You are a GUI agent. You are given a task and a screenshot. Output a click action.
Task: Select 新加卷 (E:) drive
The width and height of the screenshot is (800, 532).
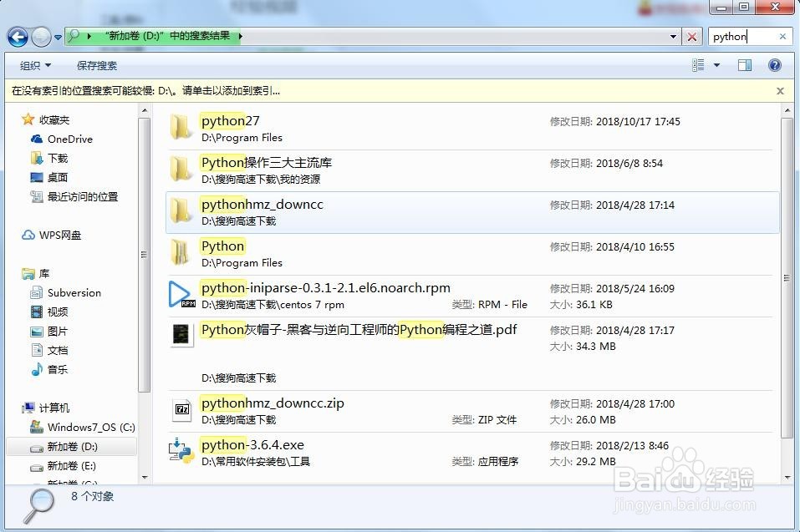pos(63,466)
